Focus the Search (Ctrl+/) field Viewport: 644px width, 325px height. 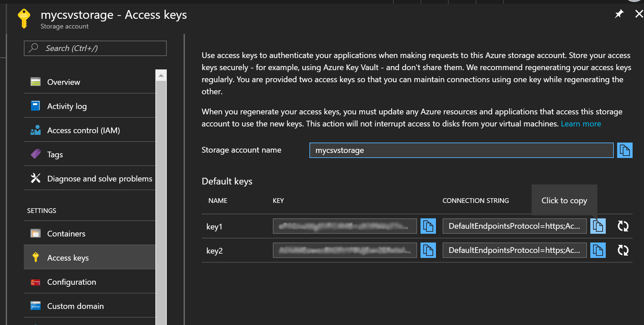[95, 48]
